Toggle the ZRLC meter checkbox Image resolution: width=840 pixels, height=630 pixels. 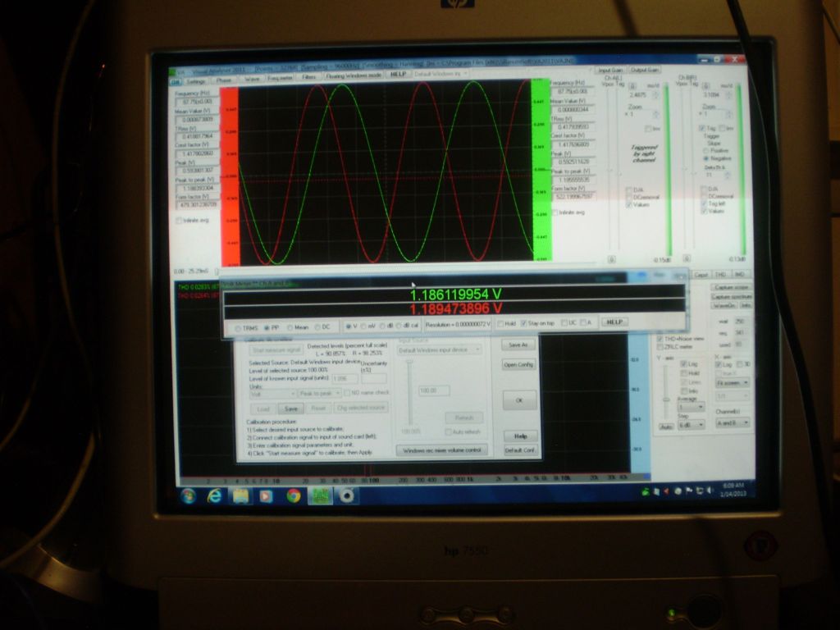pyautogui.click(x=660, y=347)
